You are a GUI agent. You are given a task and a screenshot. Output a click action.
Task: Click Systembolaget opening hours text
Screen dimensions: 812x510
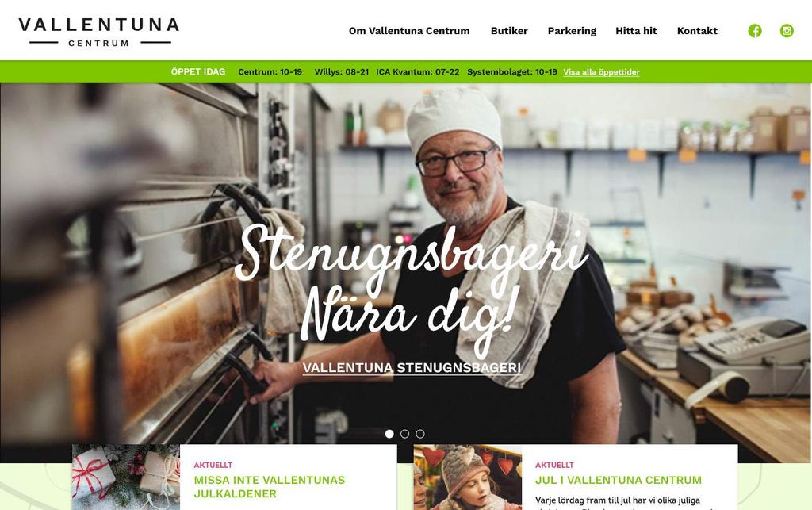click(x=512, y=72)
